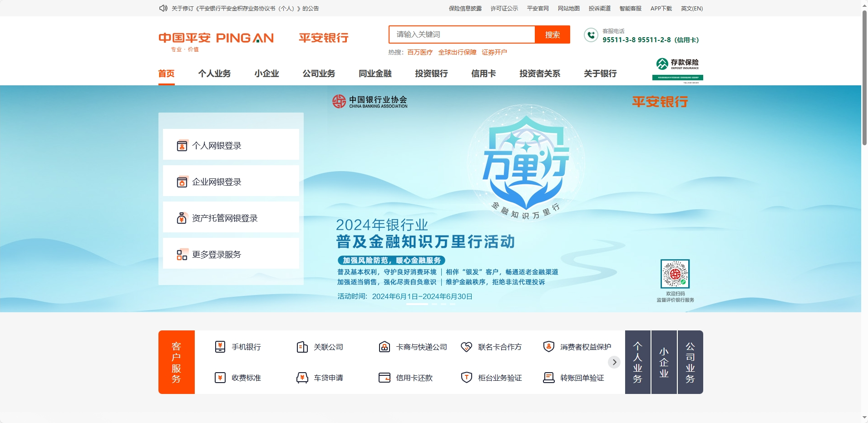Click the customer service phone icon
Image resolution: width=868 pixels, height=423 pixels.
tap(591, 35)
